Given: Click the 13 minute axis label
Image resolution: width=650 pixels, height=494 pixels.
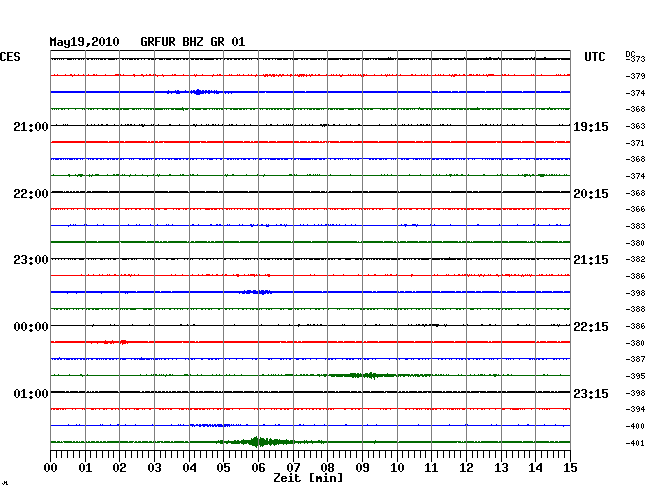Looking at the screenshot, I should point(501,468).
